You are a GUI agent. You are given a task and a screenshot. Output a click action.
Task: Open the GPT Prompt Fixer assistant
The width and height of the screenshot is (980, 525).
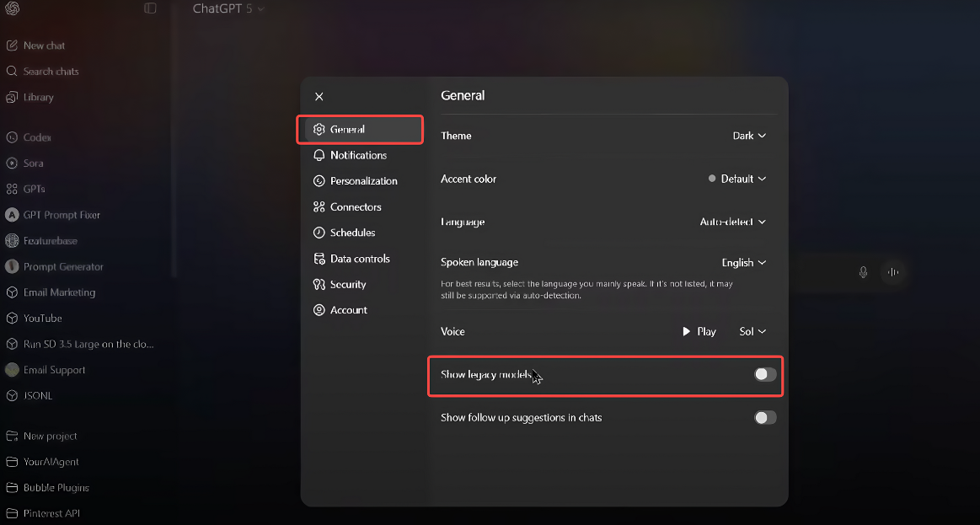tap(63, 215)
